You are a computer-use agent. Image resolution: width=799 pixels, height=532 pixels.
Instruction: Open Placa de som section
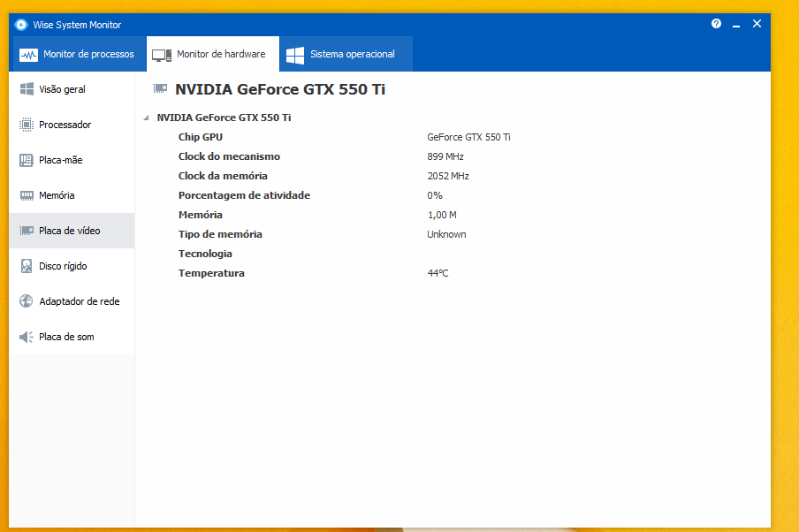pos(72,337)
